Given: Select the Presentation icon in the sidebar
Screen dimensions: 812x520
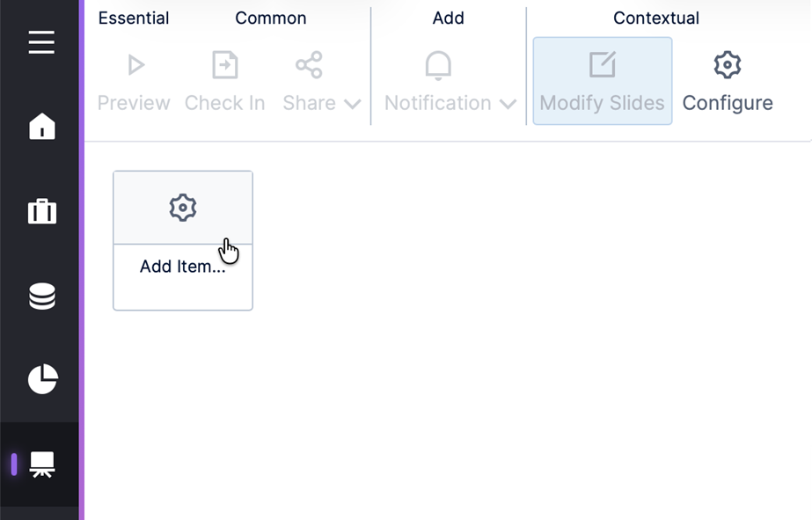Looking at the screenshot, I should (40, 465).
